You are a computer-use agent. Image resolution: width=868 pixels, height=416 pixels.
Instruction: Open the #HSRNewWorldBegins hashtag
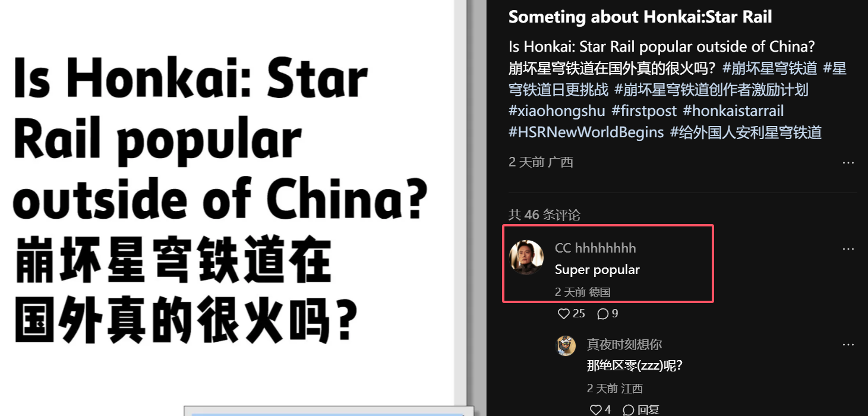pyautogui.click(x=586, y=132)
